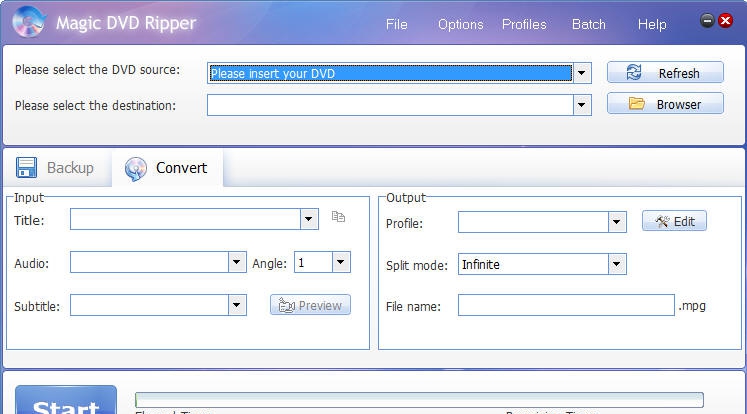Open the Batch menu
The width and height of the screenshot is (747, 414).
(588, 24)
